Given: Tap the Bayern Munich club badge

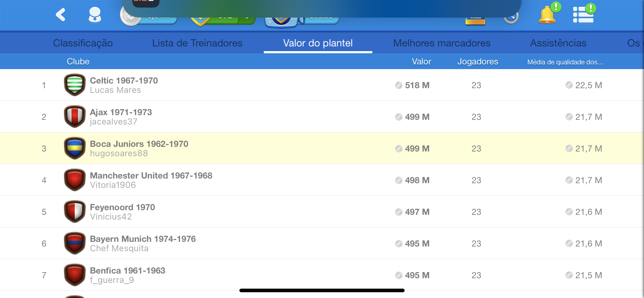Looking at the screenshot, I should click(x=75, y=243).
